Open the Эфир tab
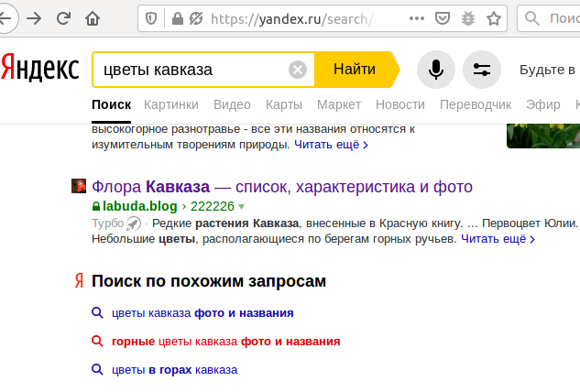 (543, 104)
